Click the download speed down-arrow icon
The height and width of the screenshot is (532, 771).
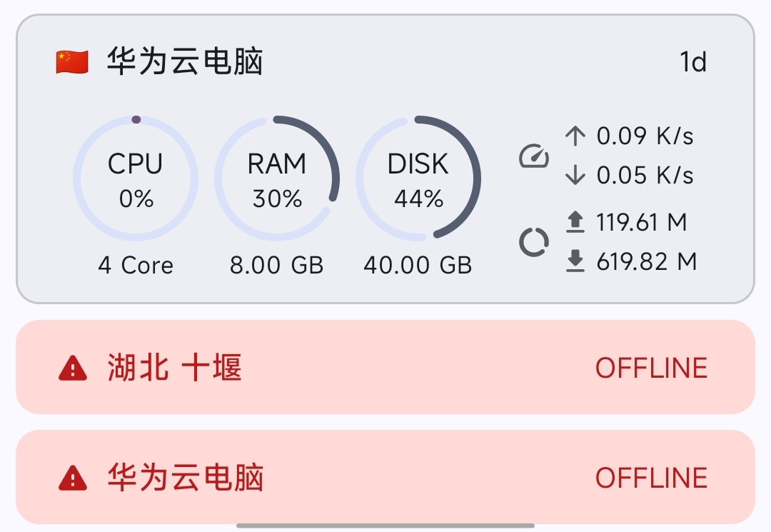(575, 175)
